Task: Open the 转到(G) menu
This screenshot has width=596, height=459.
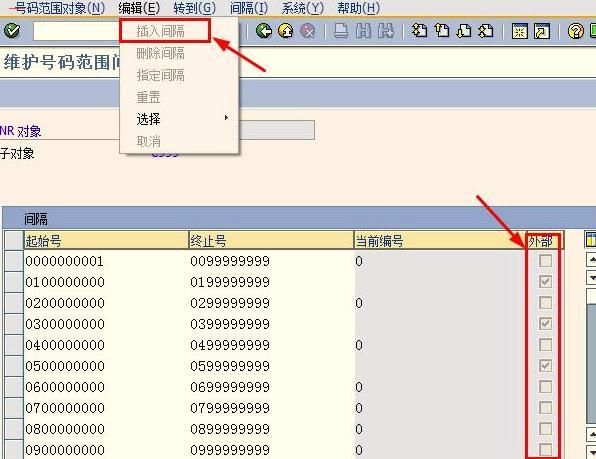Action: point(194,8)
